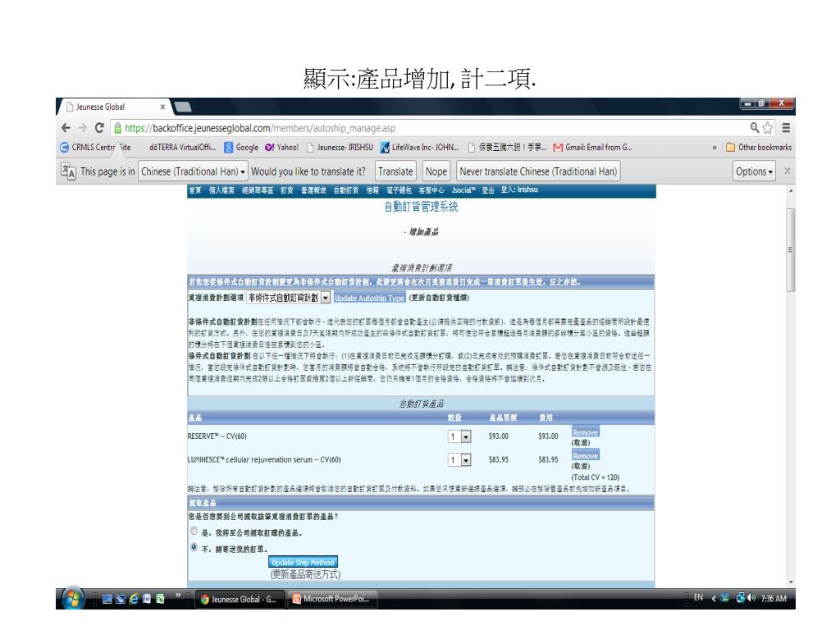Click the volume icon in system tray
Image resolution: width=840 pixels, height=630 pixels.
(x=751, y=598)
